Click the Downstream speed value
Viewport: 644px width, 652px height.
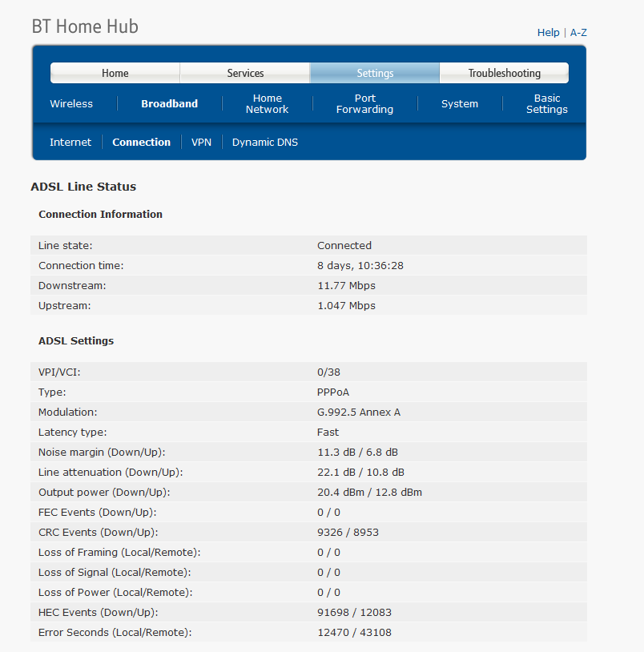(x=346, y=286)
